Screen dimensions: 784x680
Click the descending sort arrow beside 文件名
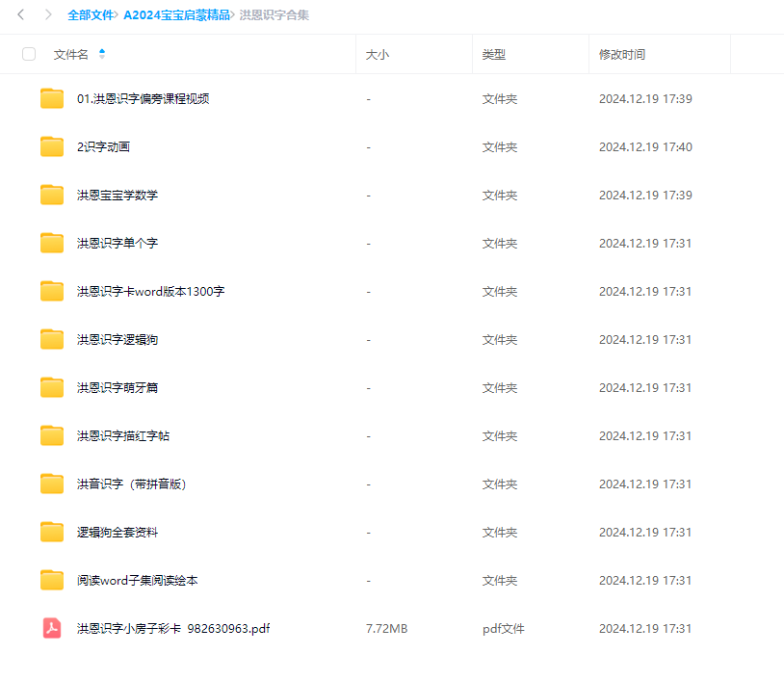(104, 59)
